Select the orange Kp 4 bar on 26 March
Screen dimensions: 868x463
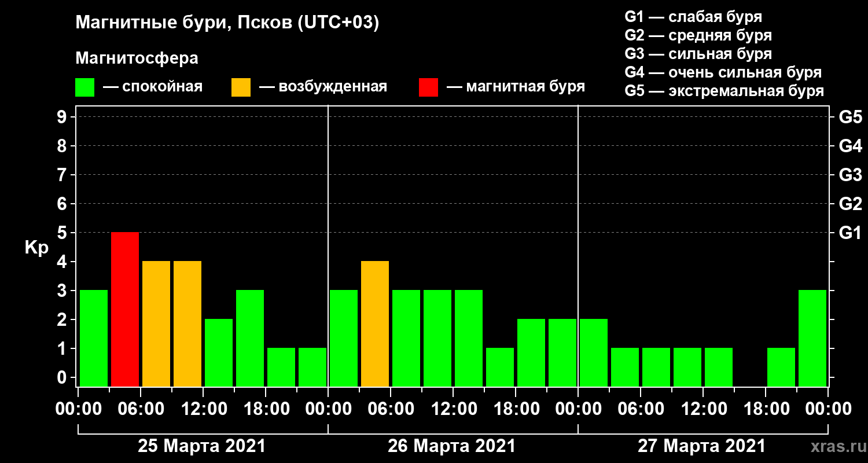point(375,324)
